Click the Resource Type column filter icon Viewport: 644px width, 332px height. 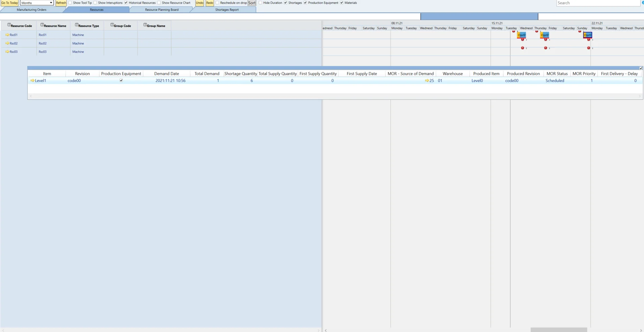coord(76,25)
